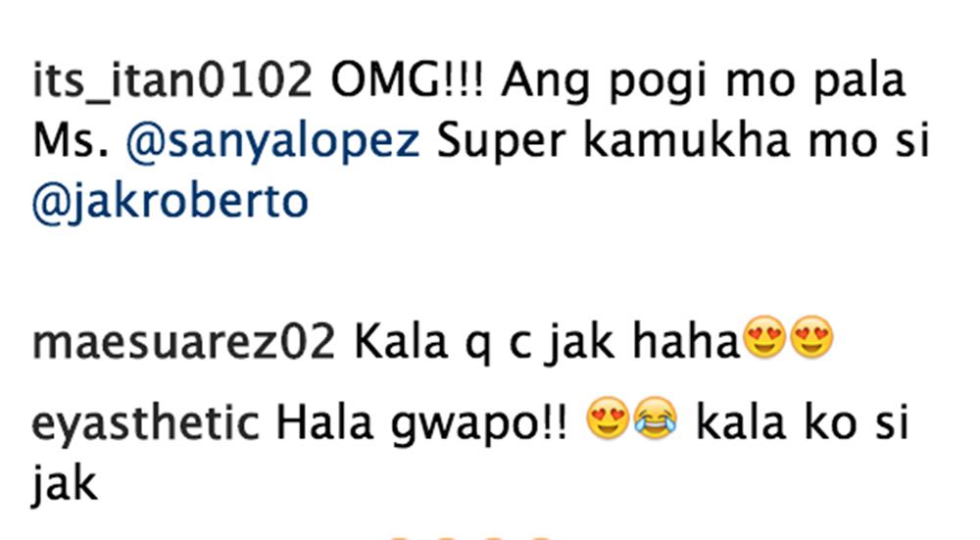Click first heart-eyes emoji after haha

[x=765, y=337]
